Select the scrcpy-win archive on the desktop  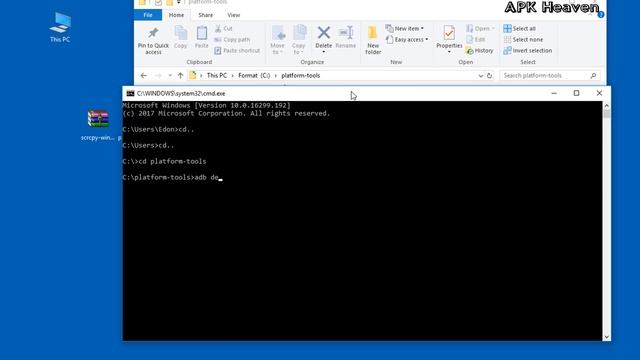point(98,125)
